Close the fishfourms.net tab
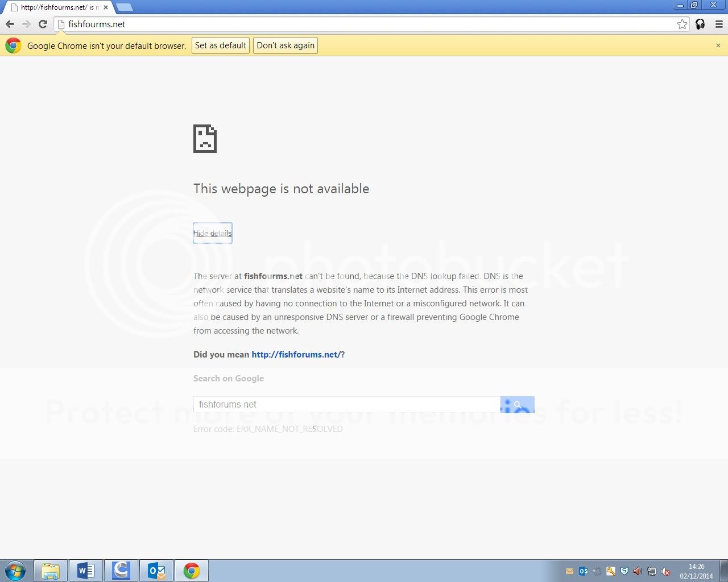This screenshot has width=728, height=582. (105, 7)
